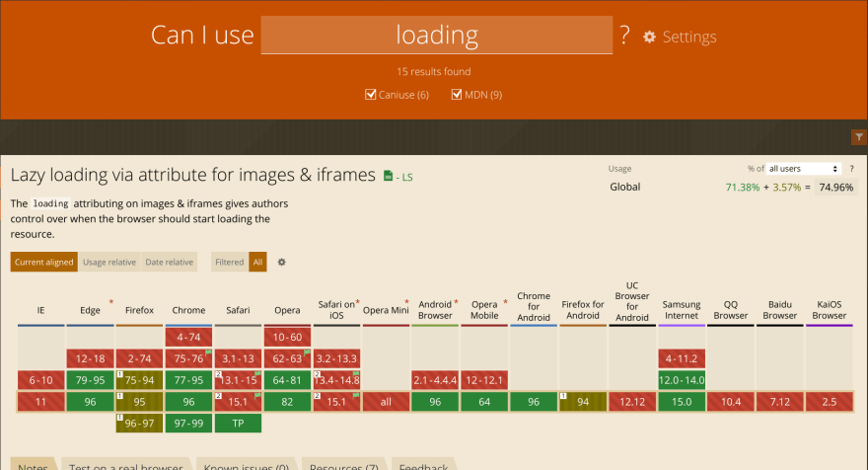Open table options gear beside All
The image size is (868, 470).
(x=282, y=263)
